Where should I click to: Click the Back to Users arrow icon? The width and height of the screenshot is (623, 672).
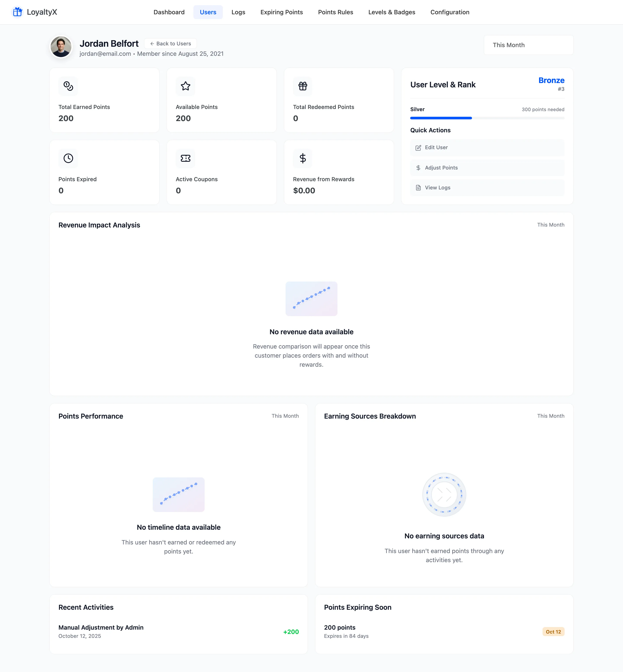tap(152, 44)
